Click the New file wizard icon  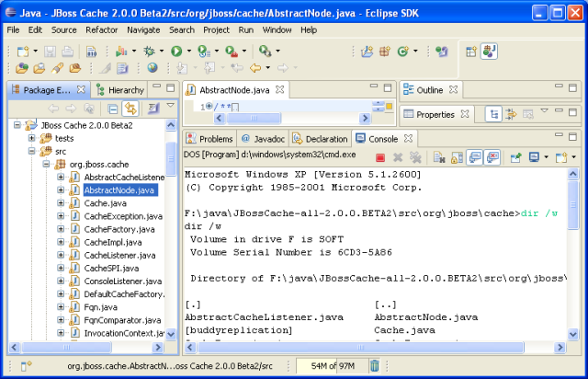pyautogui.click(x=22, y=52)
